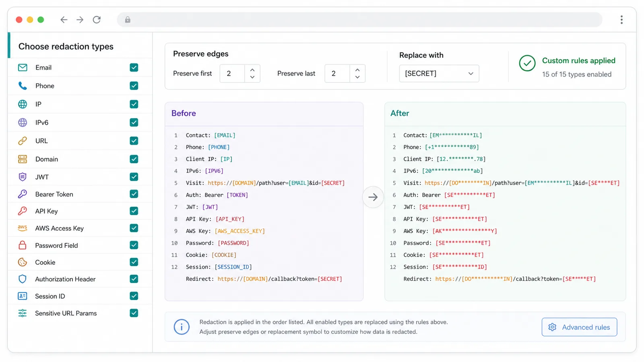Click the API Key red key icon
644x362 pixels.
[23, 211]
